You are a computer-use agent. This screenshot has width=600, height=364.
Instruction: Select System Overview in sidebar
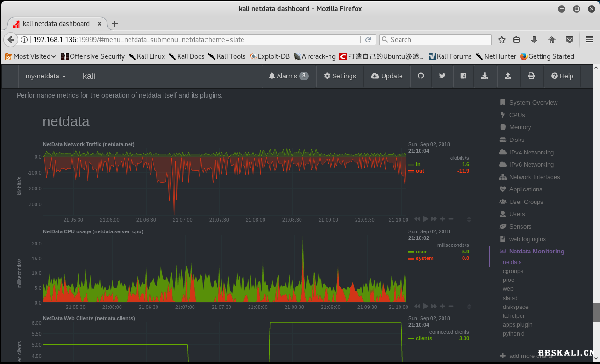pos(533,103)
